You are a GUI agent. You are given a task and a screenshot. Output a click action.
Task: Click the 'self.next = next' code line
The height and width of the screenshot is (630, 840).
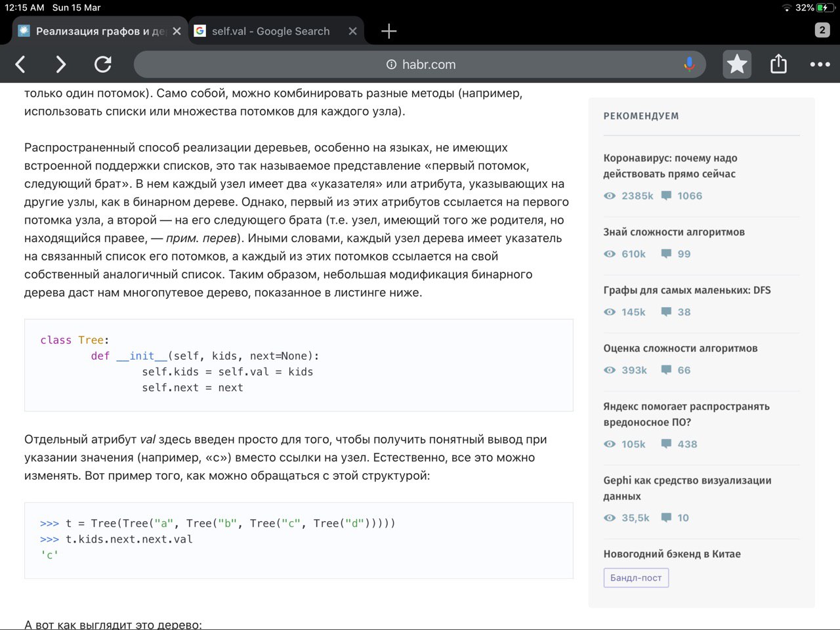coord(192,388)
